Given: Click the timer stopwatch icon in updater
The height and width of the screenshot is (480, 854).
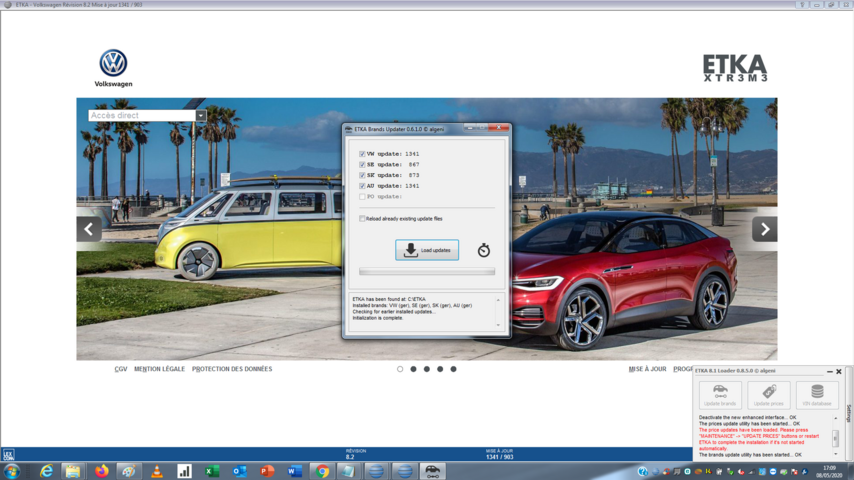Looking at the screenshot, I should tap(484, 250).
